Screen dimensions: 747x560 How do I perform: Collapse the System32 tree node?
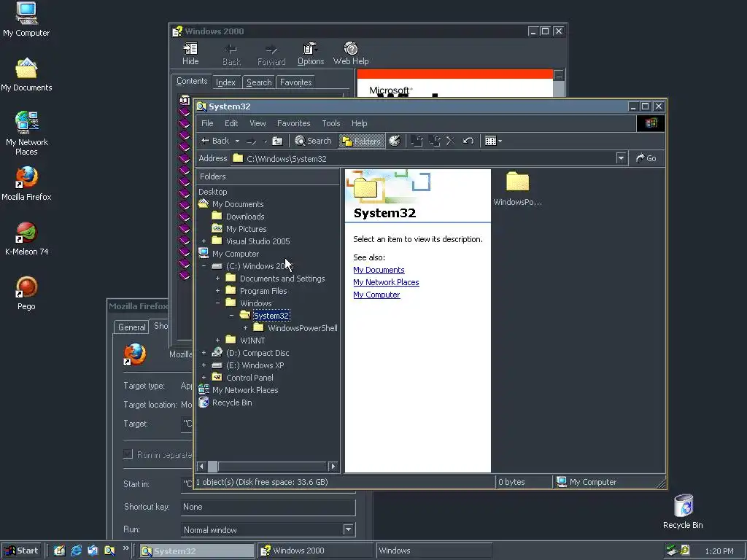pos(231,316)
